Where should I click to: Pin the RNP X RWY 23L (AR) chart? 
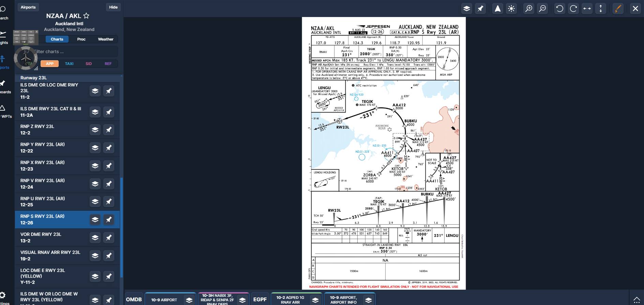click(109, 166)
